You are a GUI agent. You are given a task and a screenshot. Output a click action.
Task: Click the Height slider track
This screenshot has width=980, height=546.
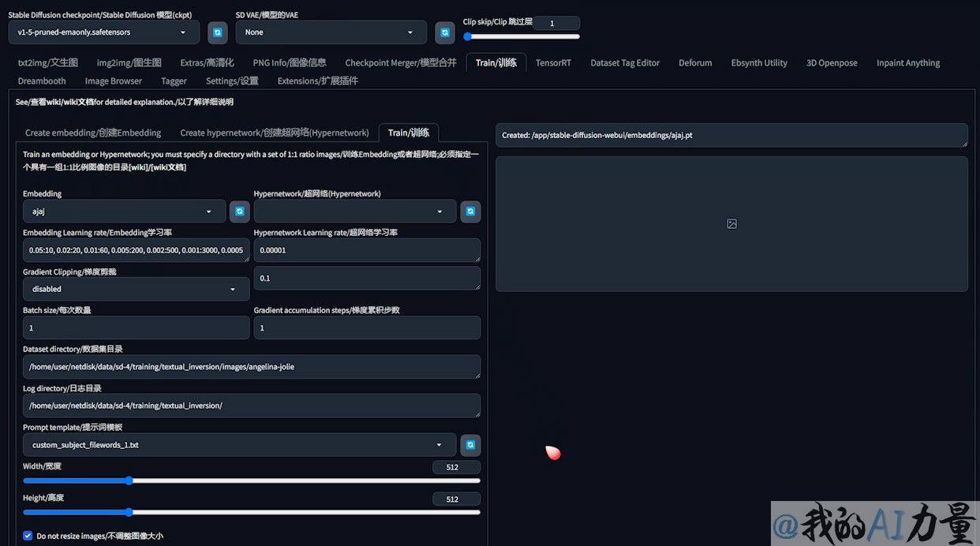coord(252,512)
